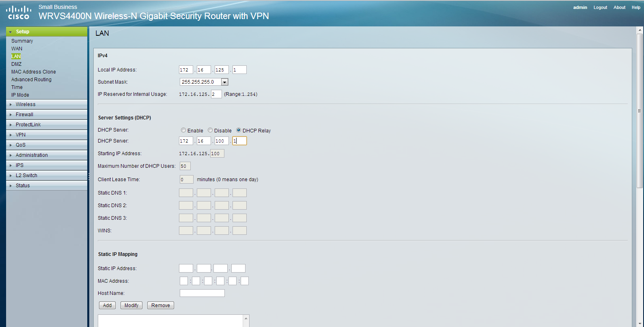Expand the Status menu section
This screenshot has width=644, height=327.
(47, 186)
